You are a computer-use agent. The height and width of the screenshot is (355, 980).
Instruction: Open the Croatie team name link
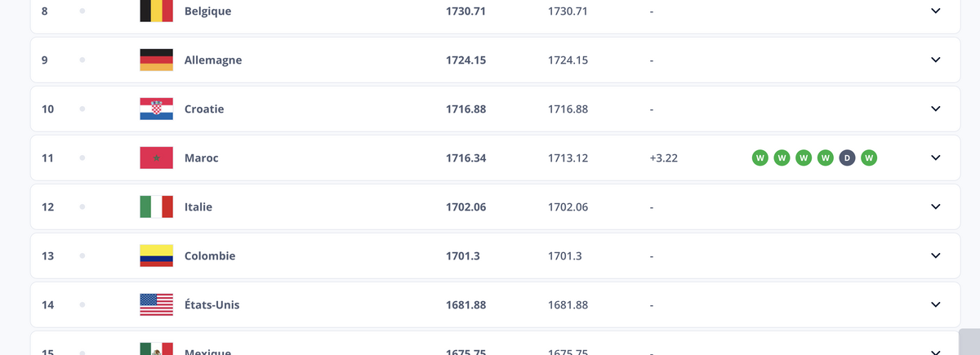[x=204, y=109]
